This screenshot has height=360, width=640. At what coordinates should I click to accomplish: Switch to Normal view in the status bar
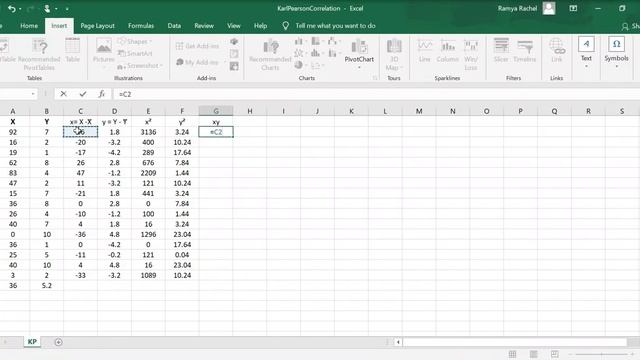[512, 354]
